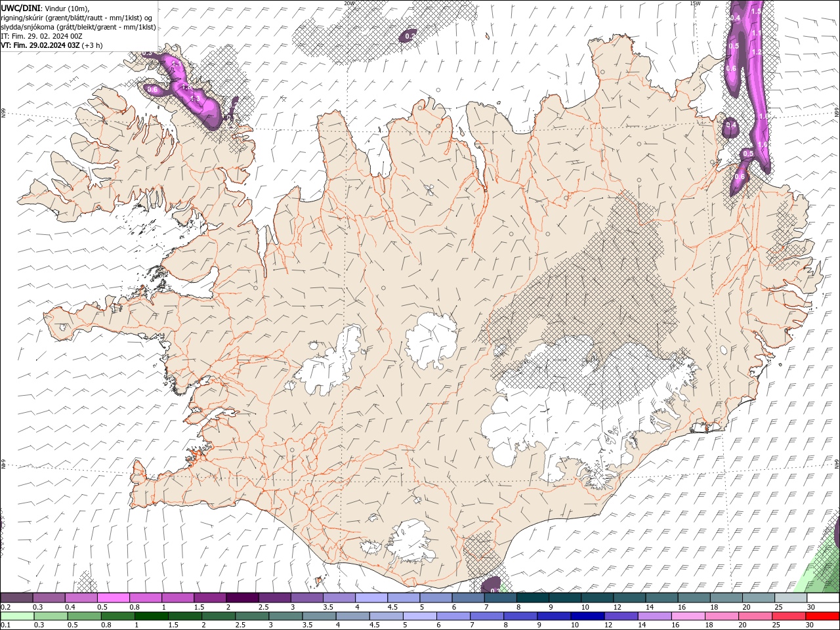This screenshot has height=630, width=840.
Task: Click the 'VT: Fim. 29.02.2024 03Z (+3 h)' line
Action: click(51, 45)
